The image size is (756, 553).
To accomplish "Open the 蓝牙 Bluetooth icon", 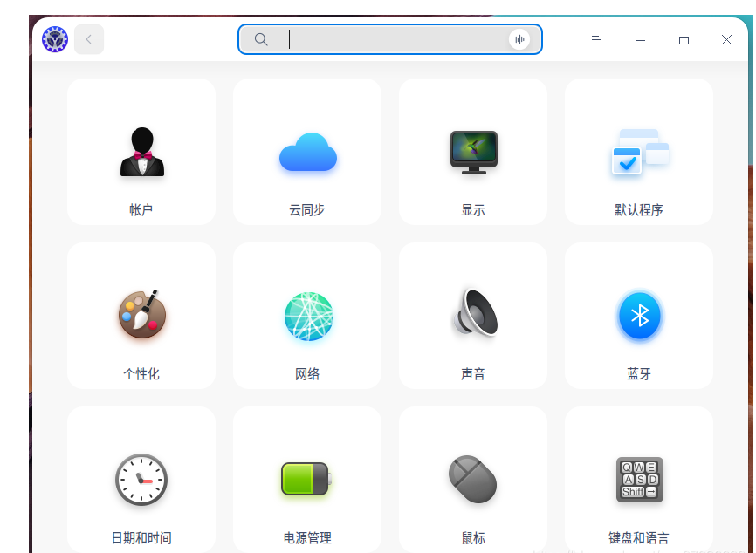I will (x=639, y=316).
